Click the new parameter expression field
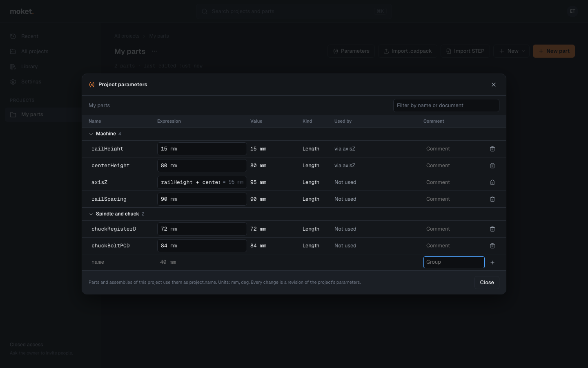Screen dimensions: 588x368 click(x=202, y=262)
